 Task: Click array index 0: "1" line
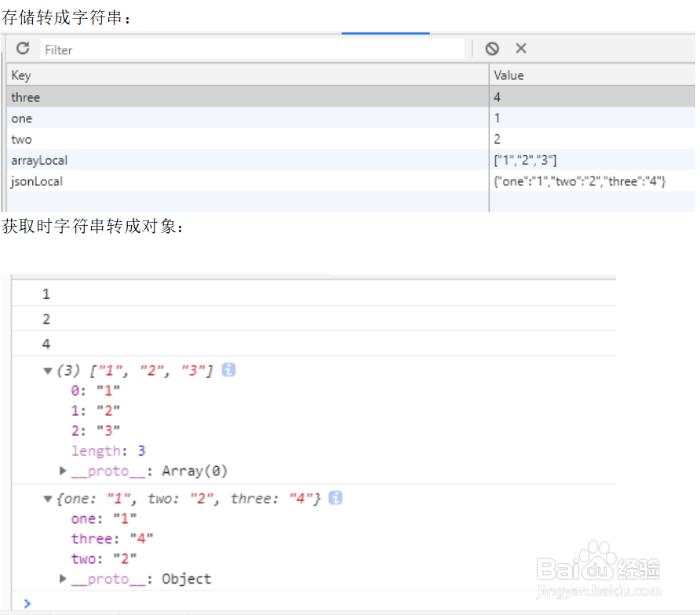(95, 391)
